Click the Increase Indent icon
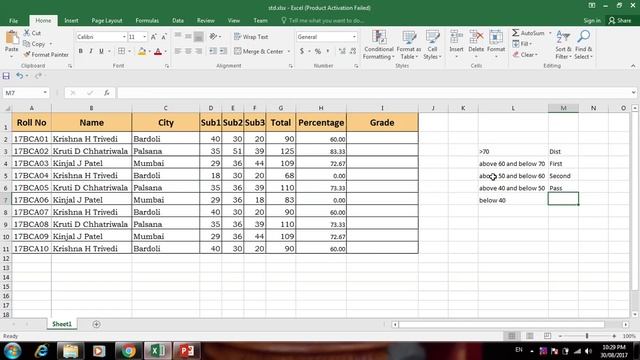640x360 pixels. coord(223,51)
